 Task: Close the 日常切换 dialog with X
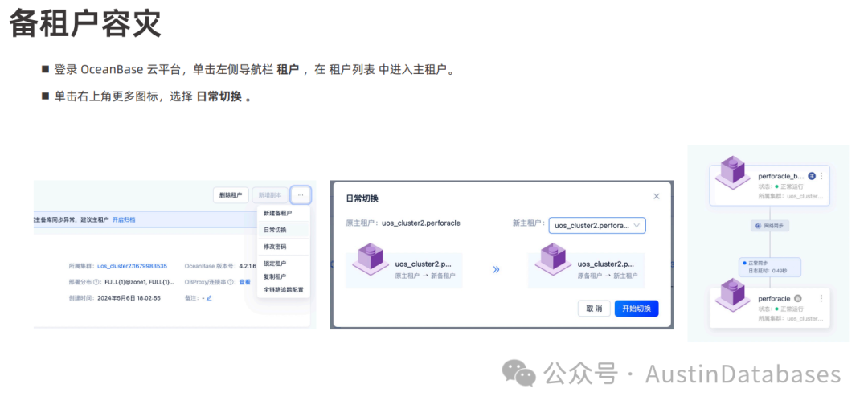pos(657,197)
